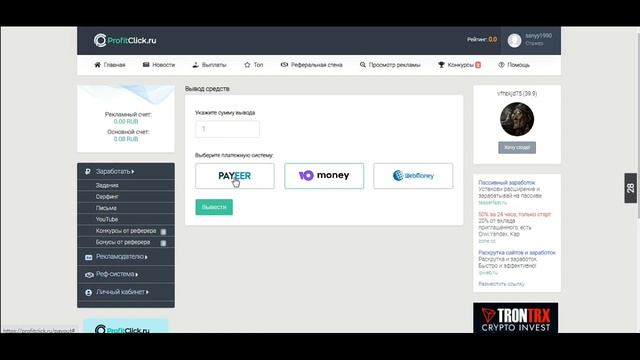Click the badge next to Бонусы от реферера
This screenshot has width=640, height=360.
163,243
